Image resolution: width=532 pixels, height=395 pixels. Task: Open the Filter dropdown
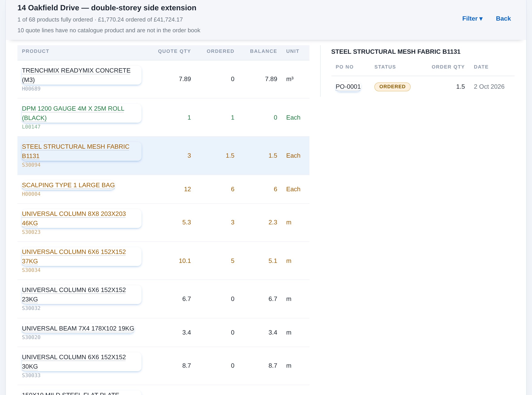[x=472, y=19]
